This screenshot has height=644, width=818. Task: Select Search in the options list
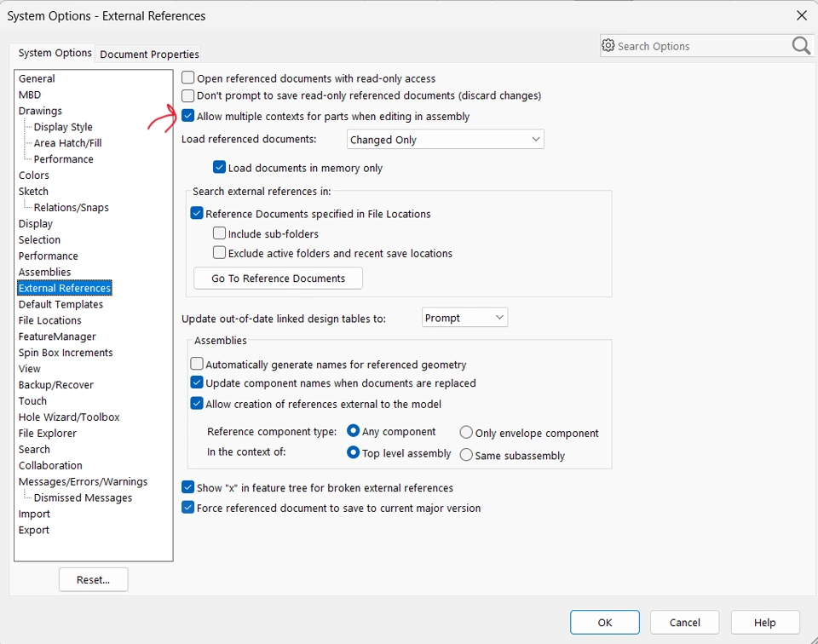coord(34,450)
